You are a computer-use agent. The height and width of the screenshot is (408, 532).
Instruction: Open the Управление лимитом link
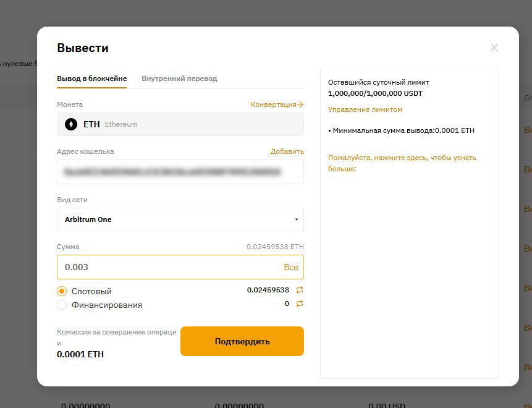[365, 109]
